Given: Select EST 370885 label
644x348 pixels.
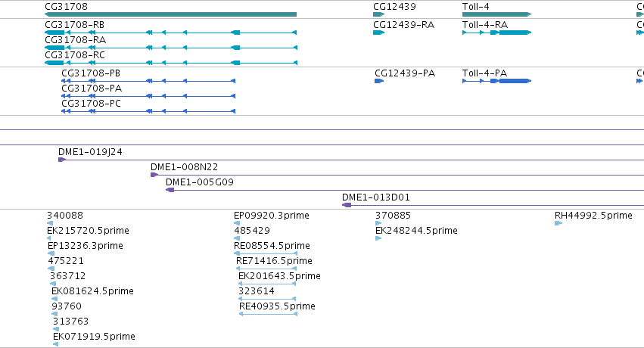Looking at the screenshot, I should (x=393, y=216).
